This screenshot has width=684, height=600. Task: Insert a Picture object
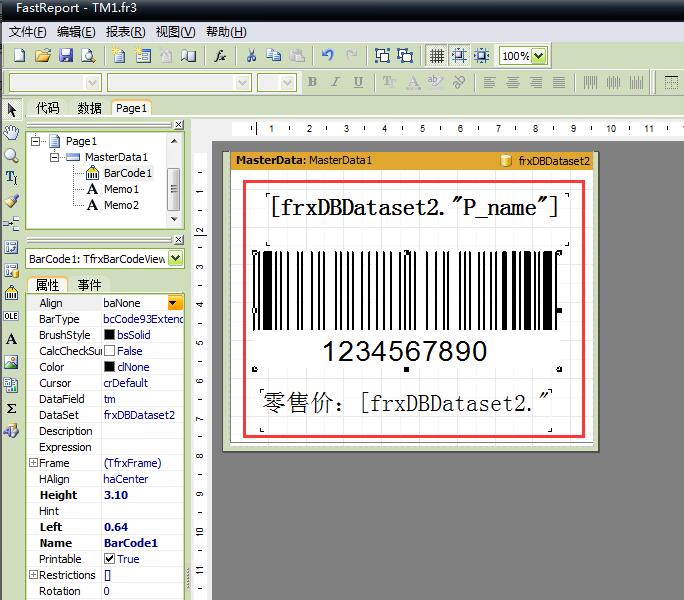tap(11, 362)
